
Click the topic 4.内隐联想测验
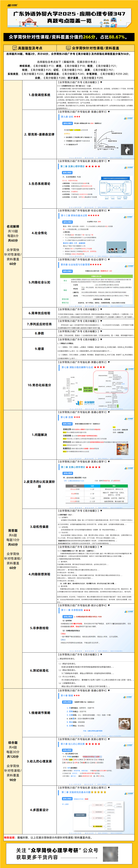(x=39, y=574)
